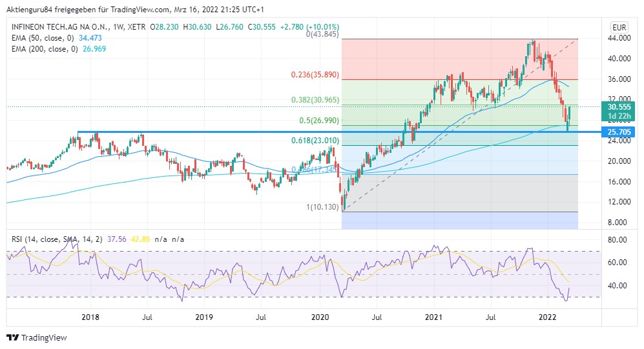Click the Fibonacci level label 0.618(23.010)

coord(315,141)
